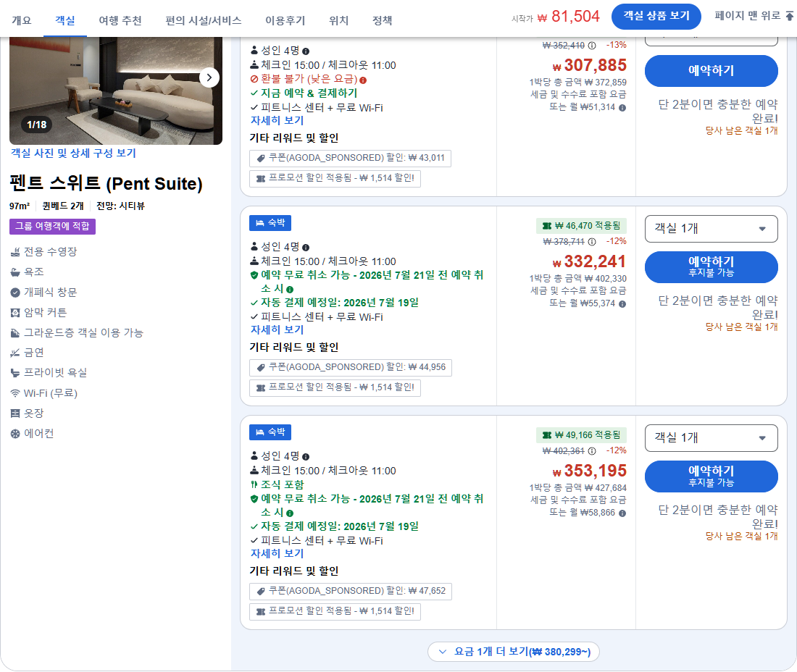
Task: Click info icon beside 월 ₩58,866
Action: 622,513
